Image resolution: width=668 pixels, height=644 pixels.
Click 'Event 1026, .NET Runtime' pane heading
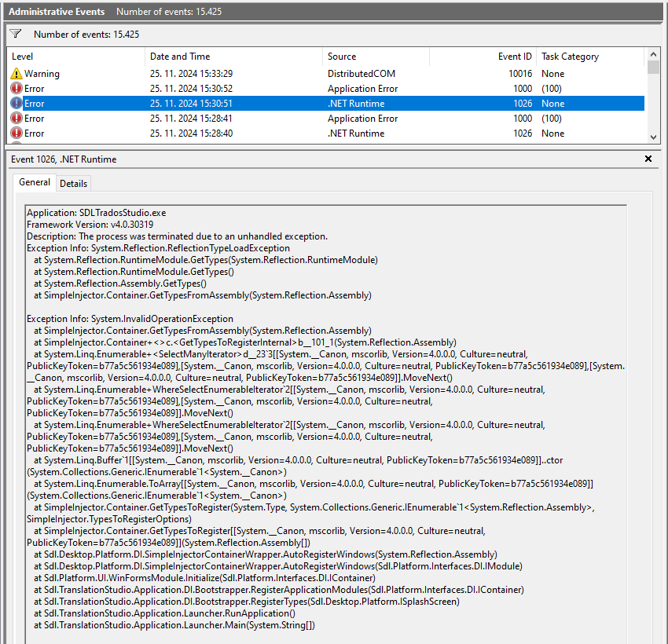[64, 159]
